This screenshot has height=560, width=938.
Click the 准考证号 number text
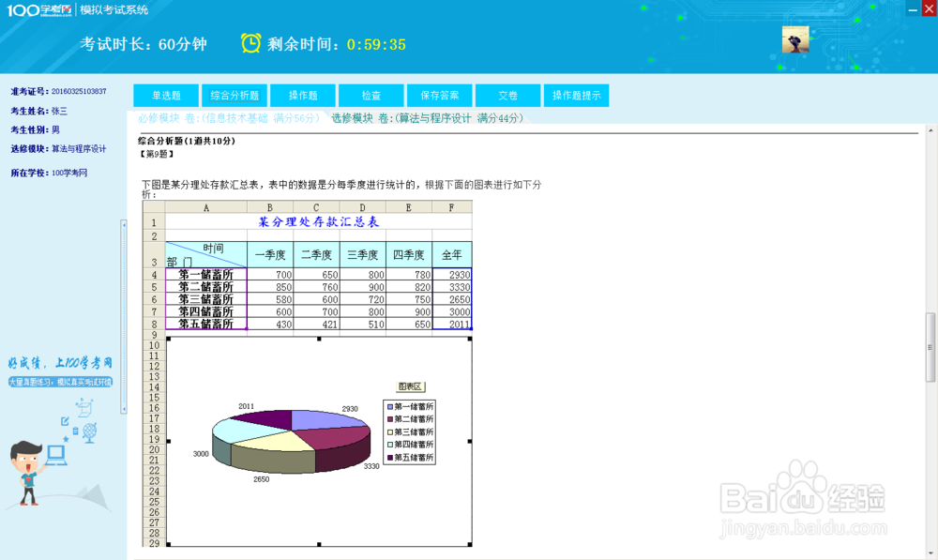tap(79, 92)
